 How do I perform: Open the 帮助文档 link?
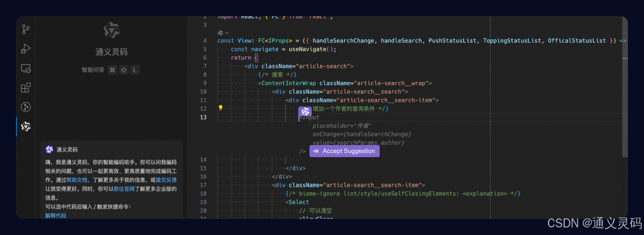[77, 180]
